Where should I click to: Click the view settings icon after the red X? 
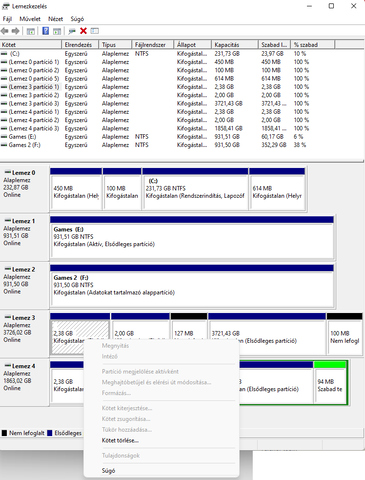point(95,31)
